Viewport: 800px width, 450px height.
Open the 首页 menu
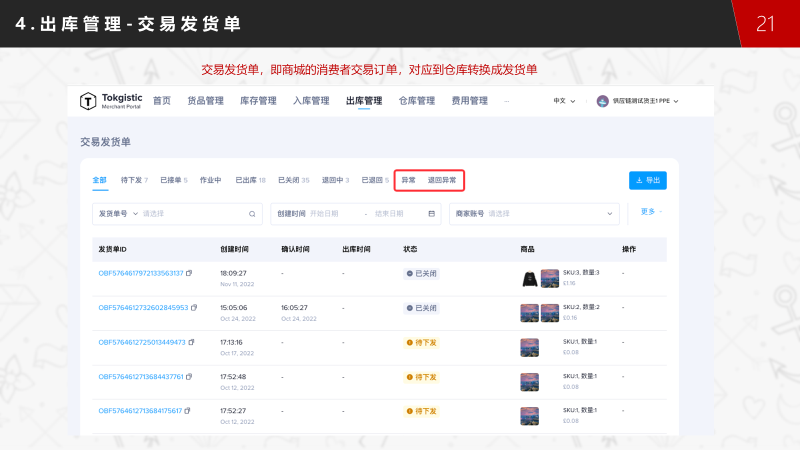(x=162, y=101)
